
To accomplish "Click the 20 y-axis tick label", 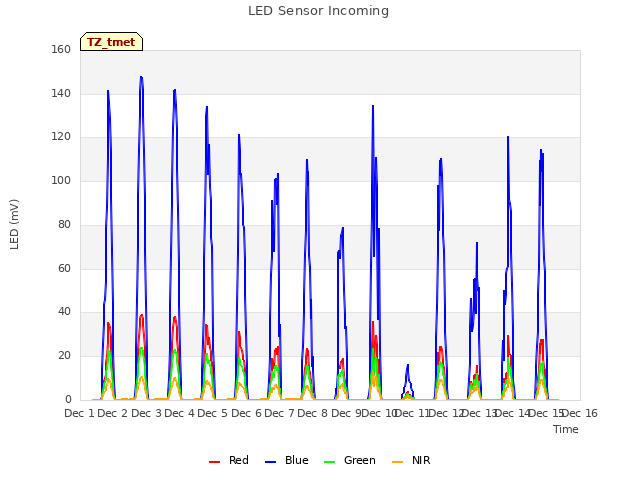I will [x=64, y=356].
